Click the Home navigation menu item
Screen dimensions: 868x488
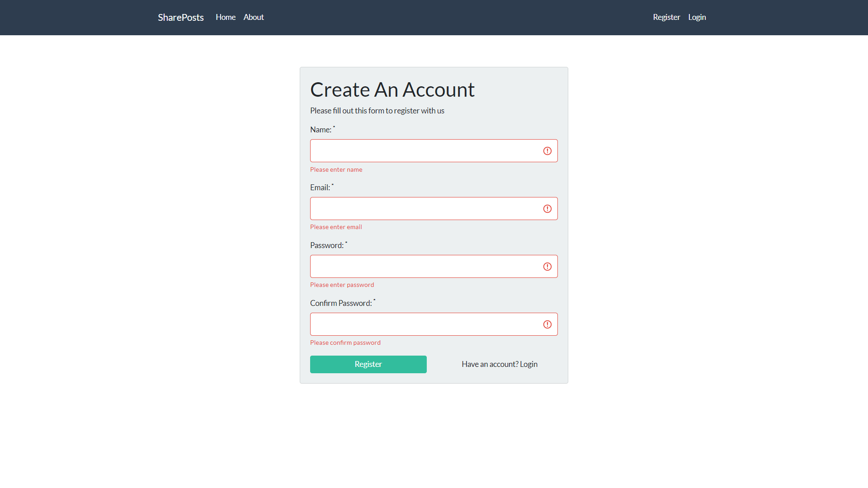pos(225,17)
